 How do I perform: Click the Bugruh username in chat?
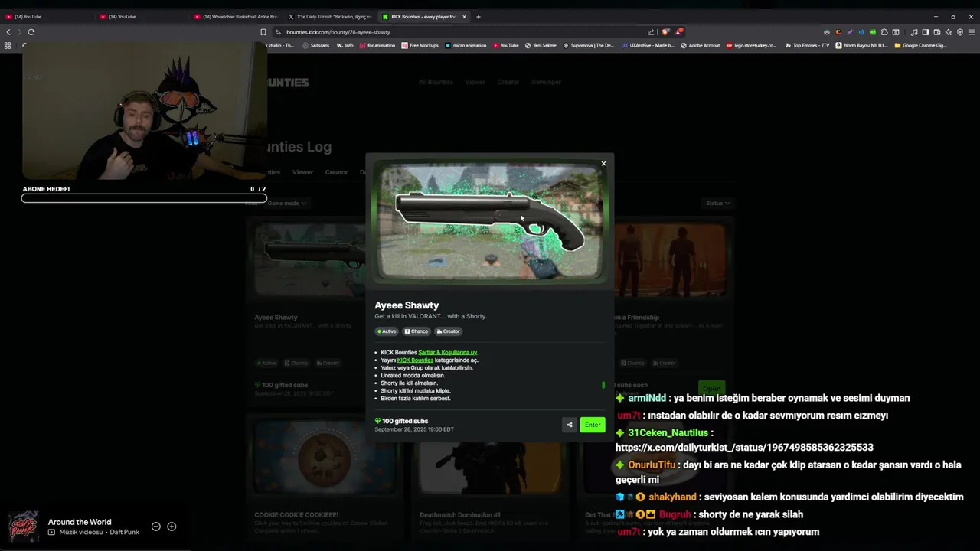click(675, 515)
